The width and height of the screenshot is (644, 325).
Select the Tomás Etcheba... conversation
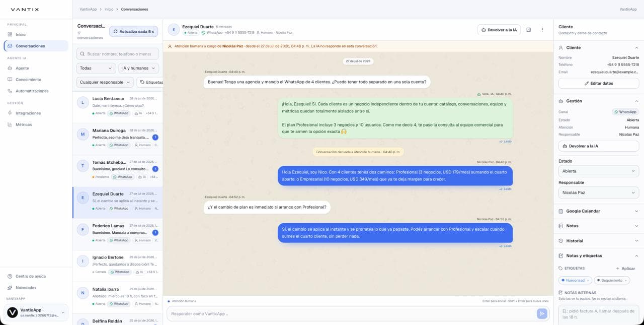click(117, 170)
